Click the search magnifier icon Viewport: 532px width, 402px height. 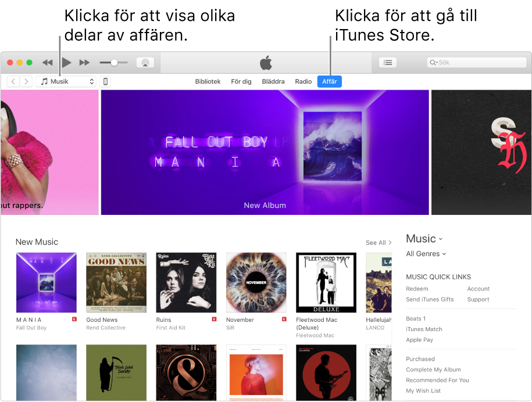click(x=433, y=62)
